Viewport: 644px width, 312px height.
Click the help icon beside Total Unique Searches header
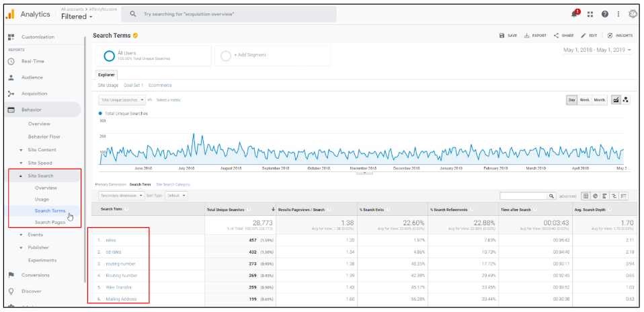tap(249, 210)
